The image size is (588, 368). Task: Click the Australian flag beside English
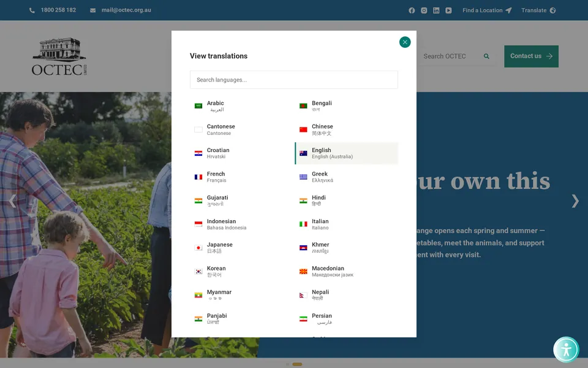coord(303,153)
